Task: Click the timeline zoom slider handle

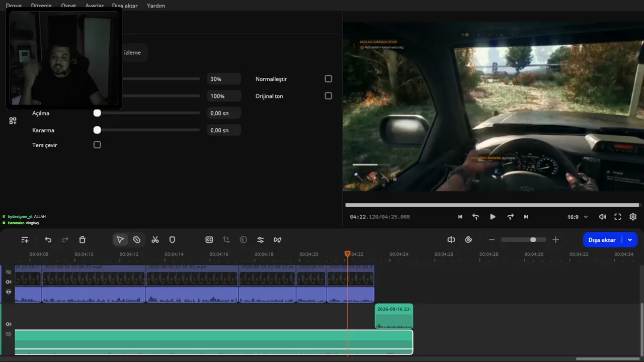Action: point(533,240)
